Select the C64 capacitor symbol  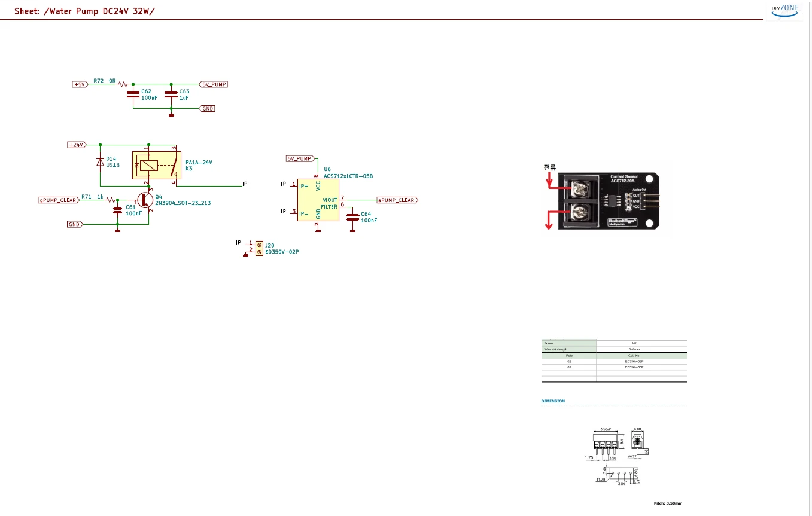coord(352,216)
